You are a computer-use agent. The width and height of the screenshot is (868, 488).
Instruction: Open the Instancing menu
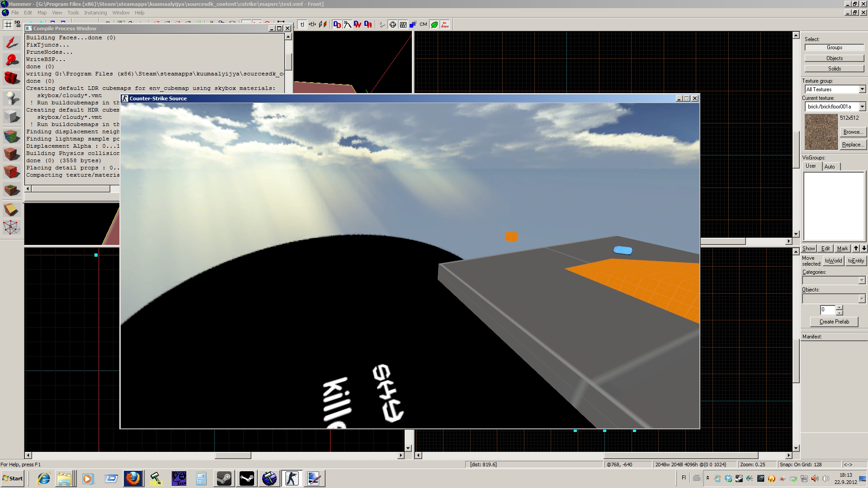pyautogui.click(x=95, y=13)
